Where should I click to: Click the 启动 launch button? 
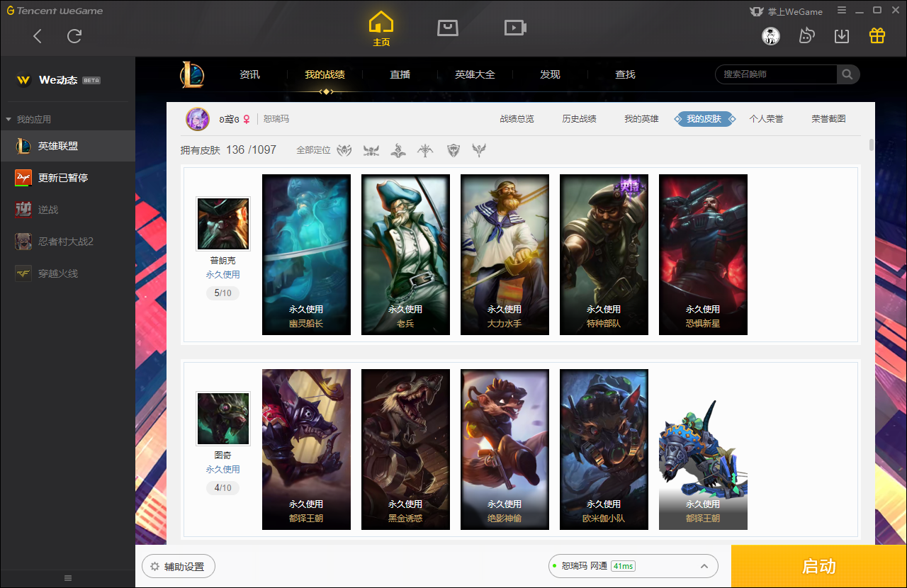pyautogui.click(x=819, y=566)
